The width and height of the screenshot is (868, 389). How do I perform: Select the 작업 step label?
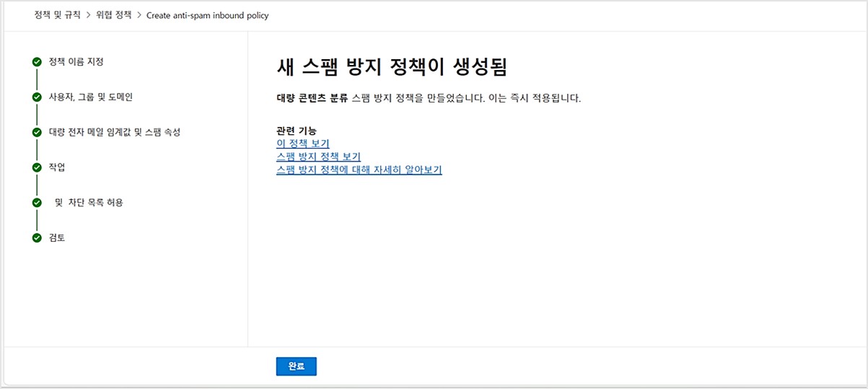point(57,167)
